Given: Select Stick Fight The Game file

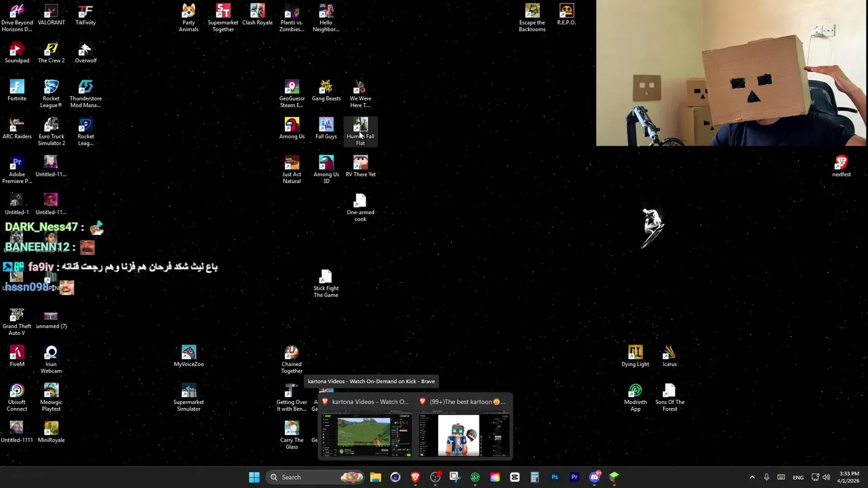Looking at the screenshot, I should [326, 284].
